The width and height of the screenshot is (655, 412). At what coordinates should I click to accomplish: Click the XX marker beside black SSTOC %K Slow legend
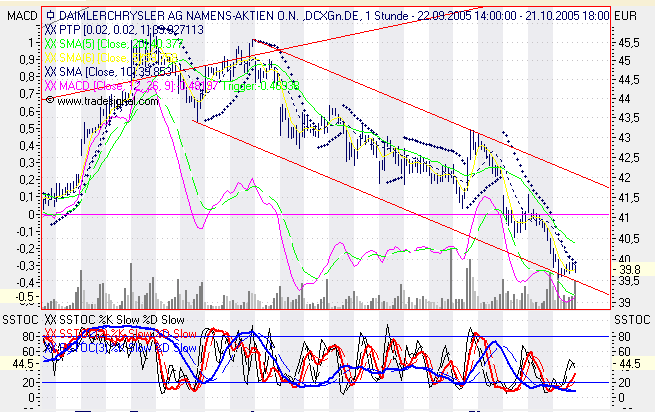[x=51, y=320]
